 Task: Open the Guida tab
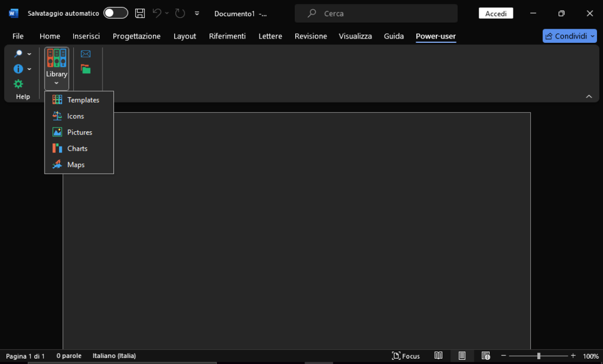394,36
